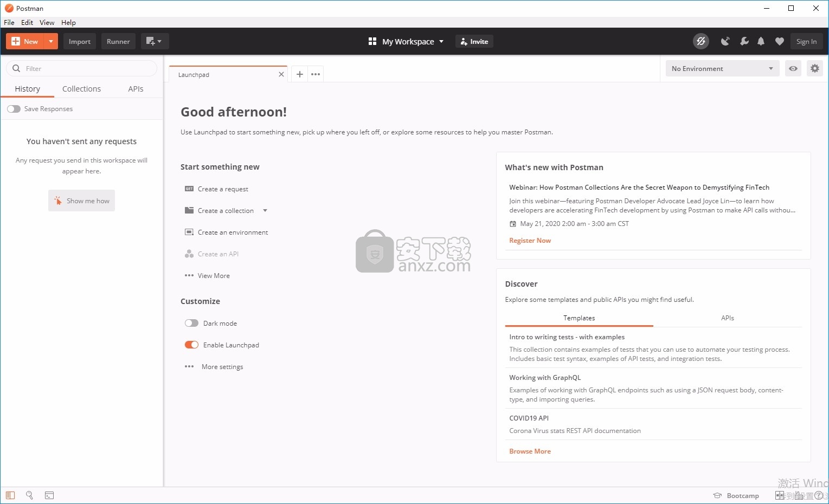Click the Bootcamp graduation cap icon
The image size is (829, 504).
(x=717, y=496)
